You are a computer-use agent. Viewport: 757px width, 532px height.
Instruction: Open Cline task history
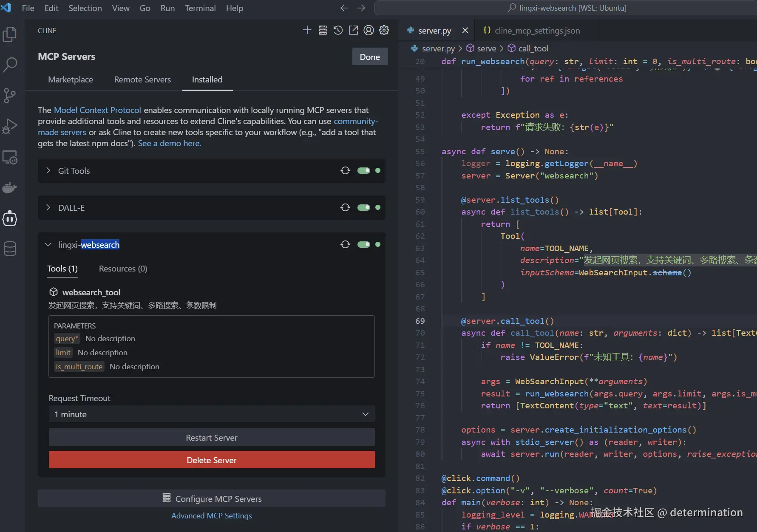click(x=338, y=30)
